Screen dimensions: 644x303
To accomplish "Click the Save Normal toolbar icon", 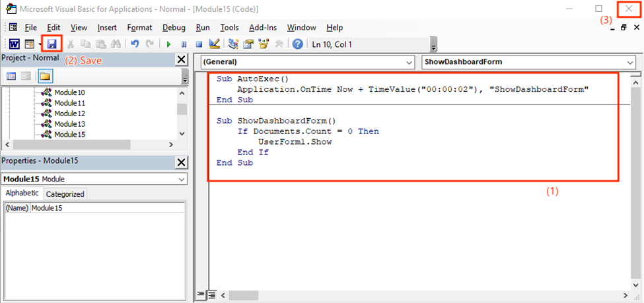I will [52, 44].
